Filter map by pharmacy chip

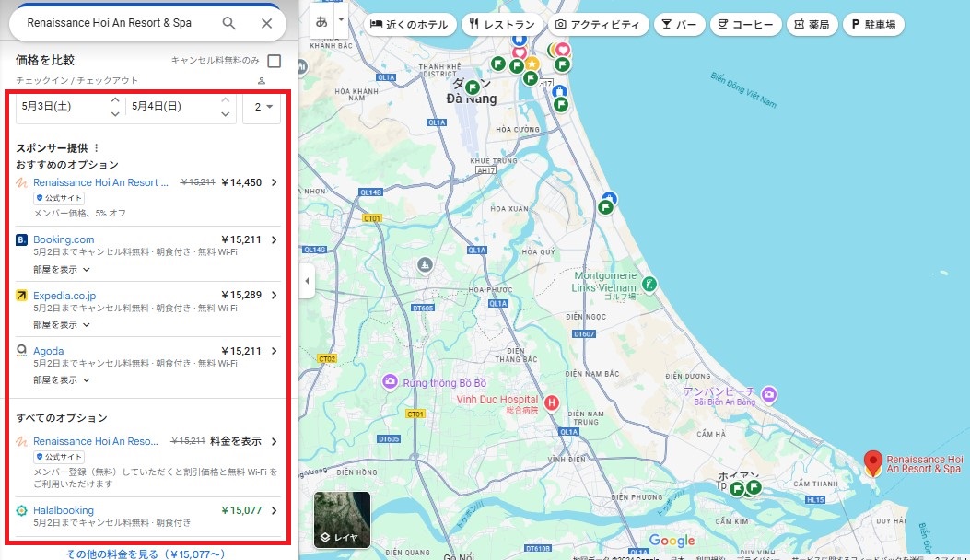tap(812, 24)
